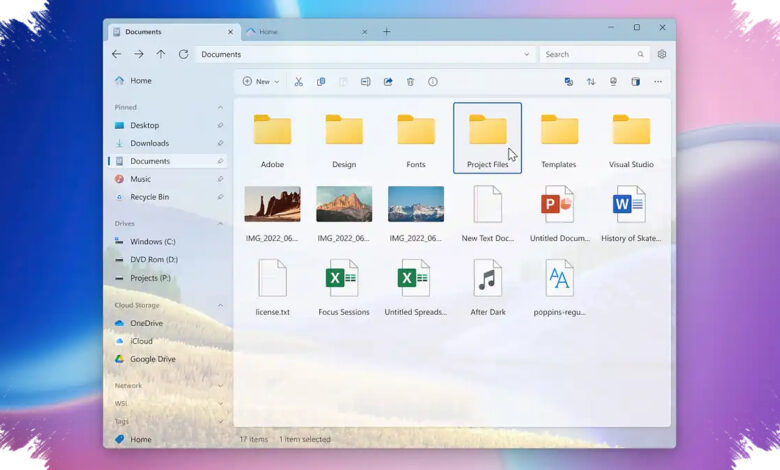Click the Sort arrows icon
Screen dimensions: 780x470
590,82
